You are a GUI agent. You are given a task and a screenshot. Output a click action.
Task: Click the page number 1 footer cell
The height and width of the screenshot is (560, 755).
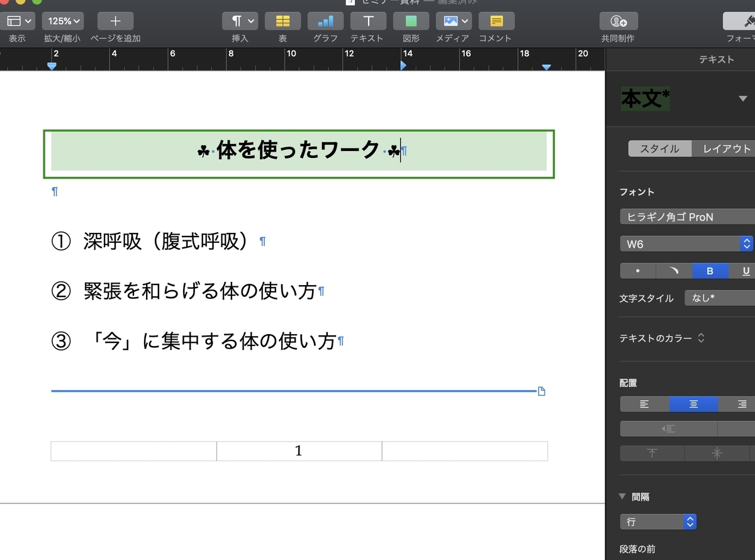pos(299,451)
